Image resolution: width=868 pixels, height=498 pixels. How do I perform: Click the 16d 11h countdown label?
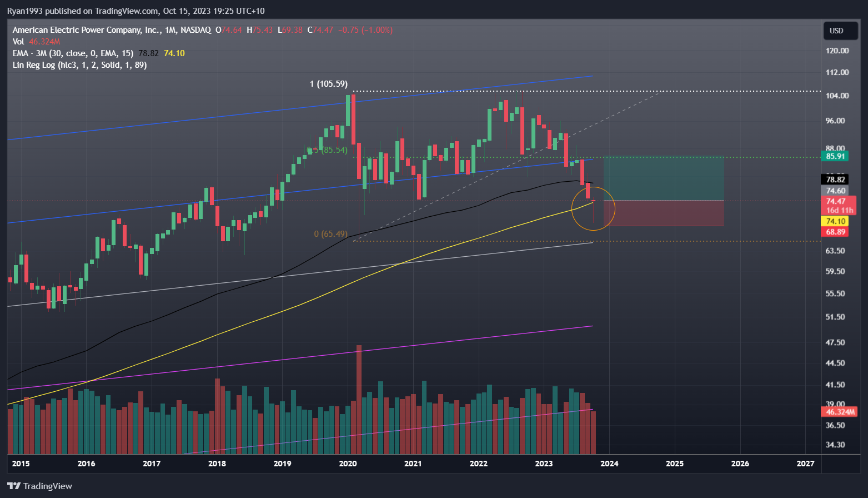pyautogui.click(x=839, y=211)
